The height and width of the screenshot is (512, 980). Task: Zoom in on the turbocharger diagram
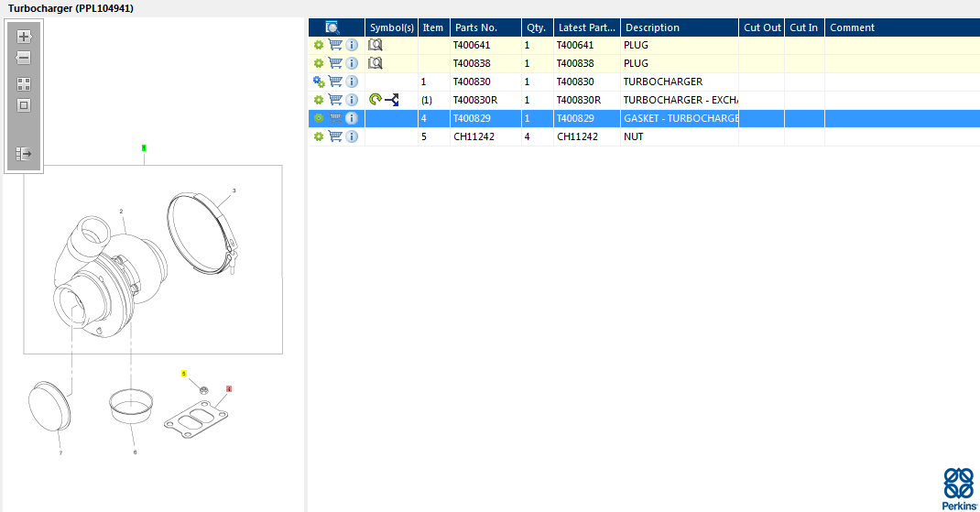point(24,37)
